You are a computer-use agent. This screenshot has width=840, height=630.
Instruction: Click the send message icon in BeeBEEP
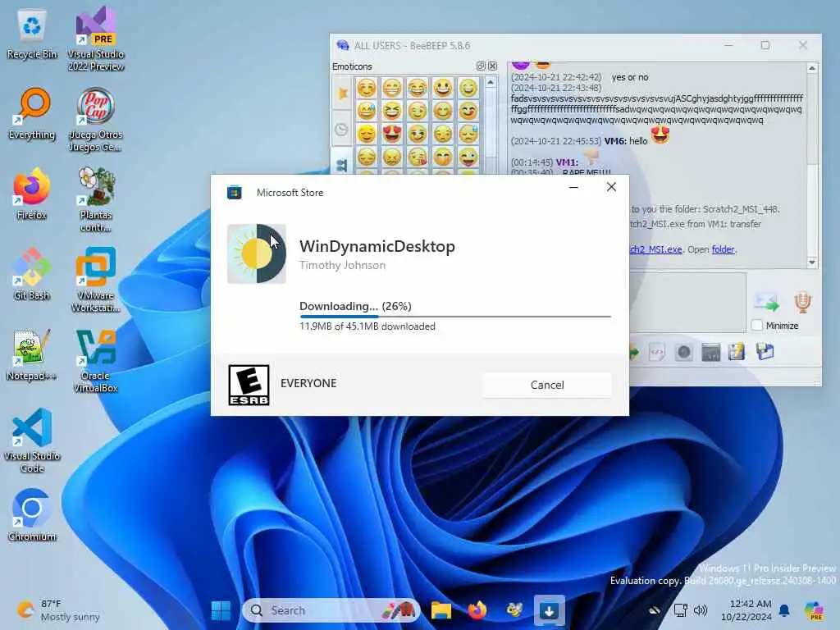click(x=766, y=302)
